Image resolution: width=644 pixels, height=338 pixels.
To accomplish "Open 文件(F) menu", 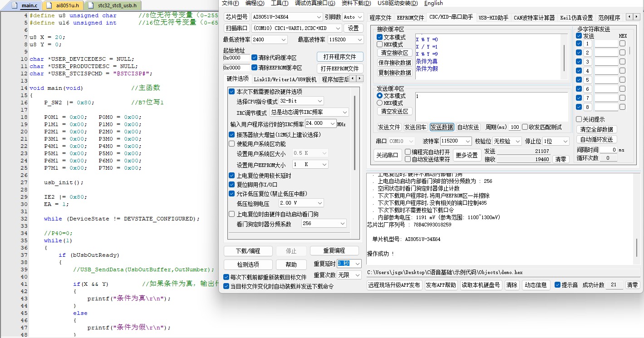I will [231, 3].
